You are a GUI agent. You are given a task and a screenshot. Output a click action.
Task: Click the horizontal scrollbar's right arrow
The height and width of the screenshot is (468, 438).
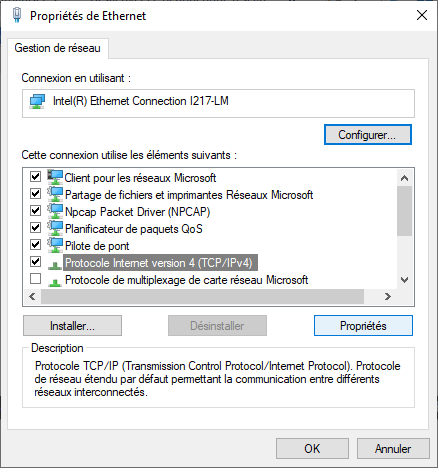pos(387,296)
